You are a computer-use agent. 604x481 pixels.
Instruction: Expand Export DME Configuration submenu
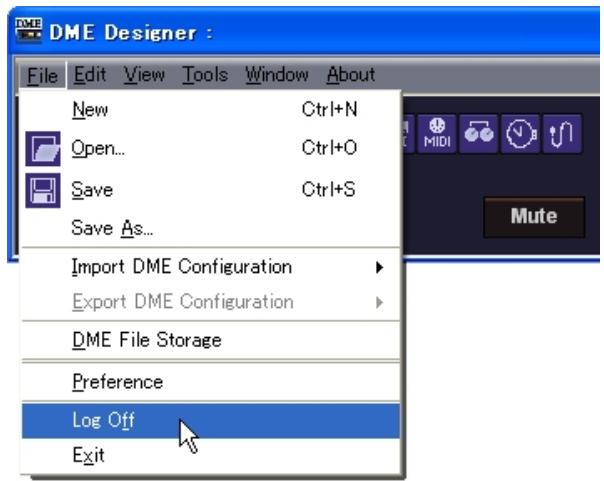pos(211,302)
